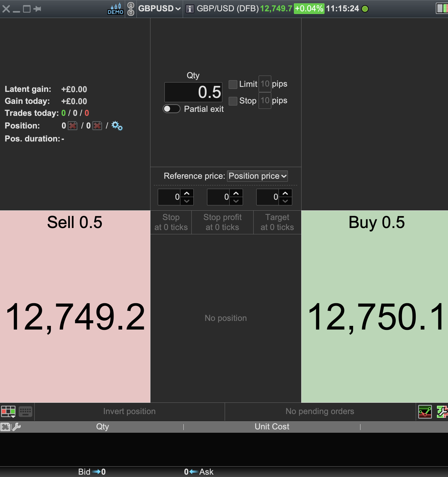Click the Qty 0.5 input field
This screenshot has height=477, width=448.
coord(193,92)
